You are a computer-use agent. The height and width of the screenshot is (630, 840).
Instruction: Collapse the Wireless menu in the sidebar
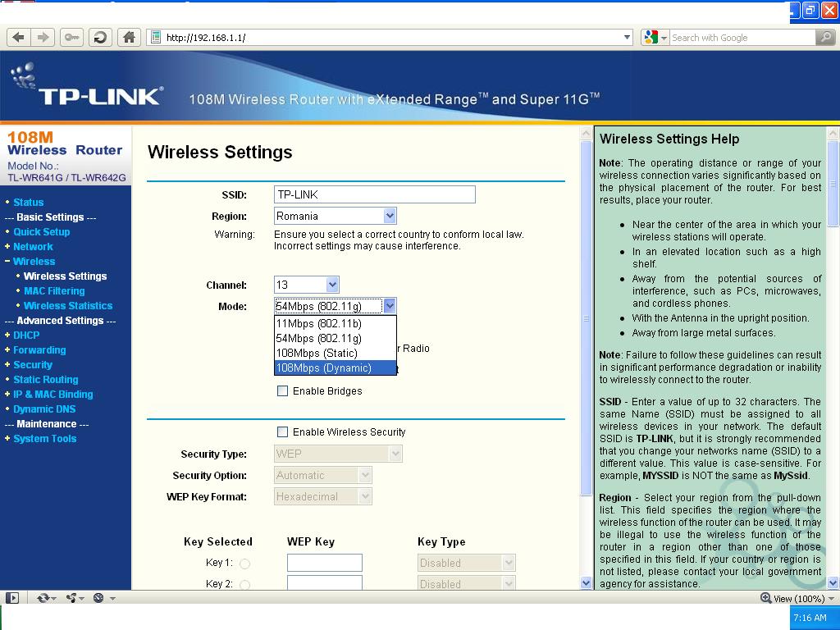click(34, 262)
